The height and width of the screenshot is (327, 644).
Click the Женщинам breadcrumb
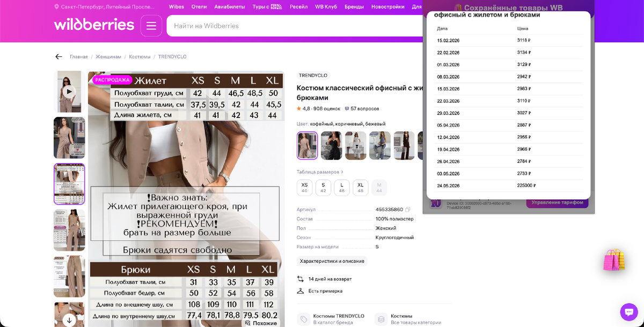(108, 57)
